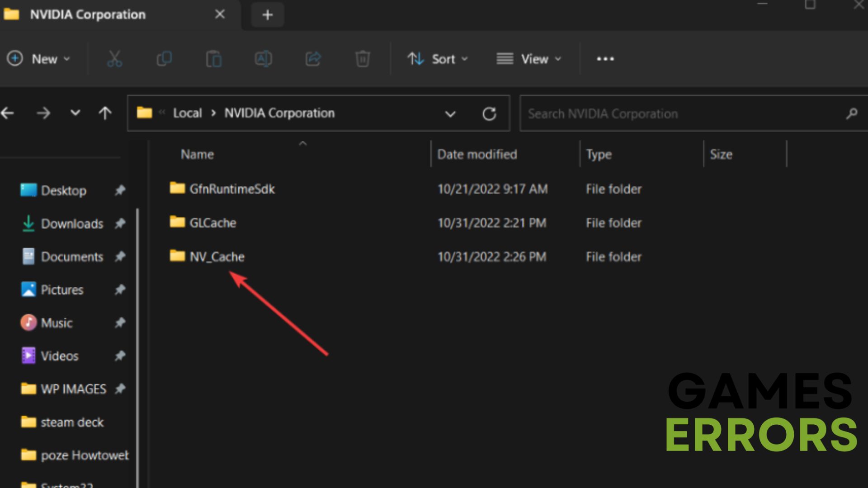868x488 pixels.
Task: Click the Delete trash icon
Action: point(363,59)
